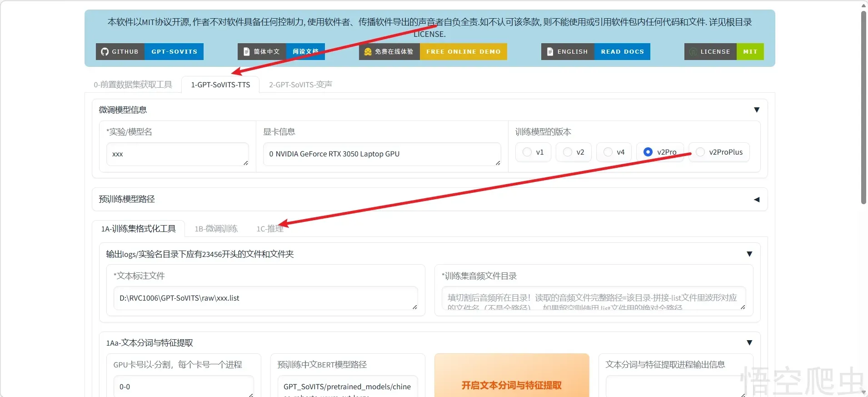
Task: Click the English docs file icon
Action: click(550, 52)
